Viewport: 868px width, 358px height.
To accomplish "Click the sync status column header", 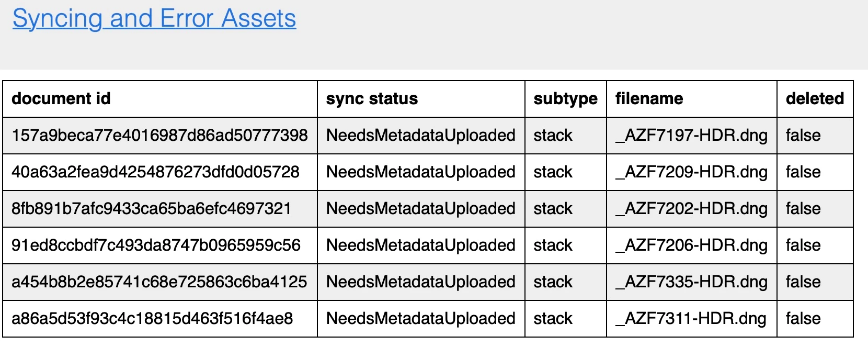I will click(x=372, y=99).
